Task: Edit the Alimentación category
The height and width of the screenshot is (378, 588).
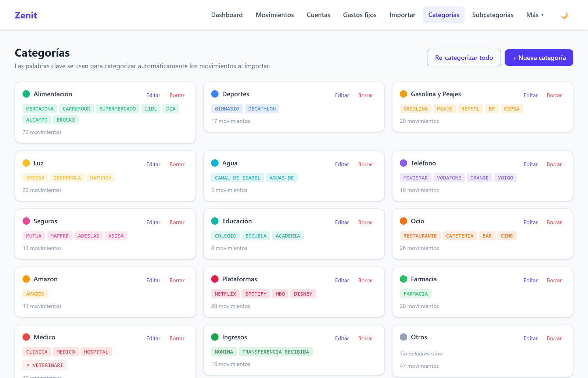Action: [153, 95]
